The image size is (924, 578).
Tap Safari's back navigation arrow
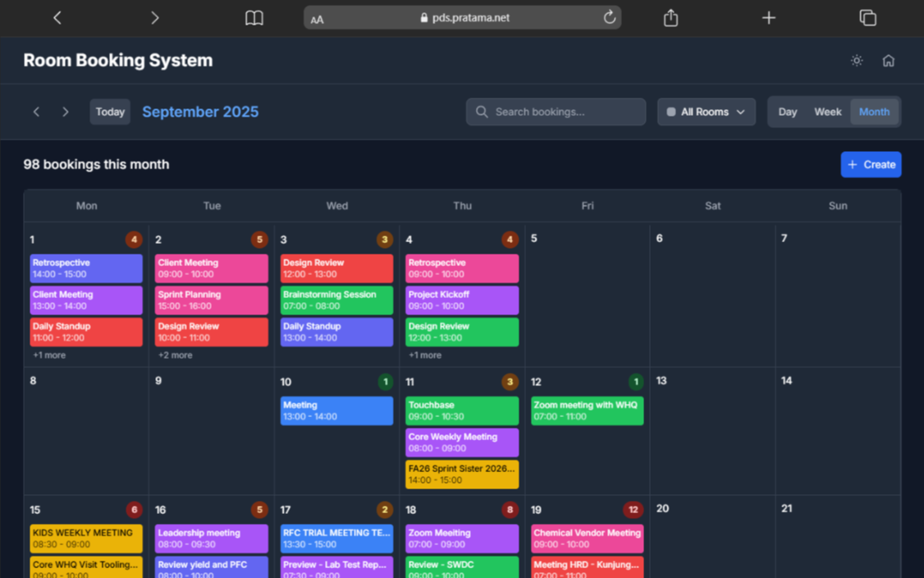(x=57, y=17)
